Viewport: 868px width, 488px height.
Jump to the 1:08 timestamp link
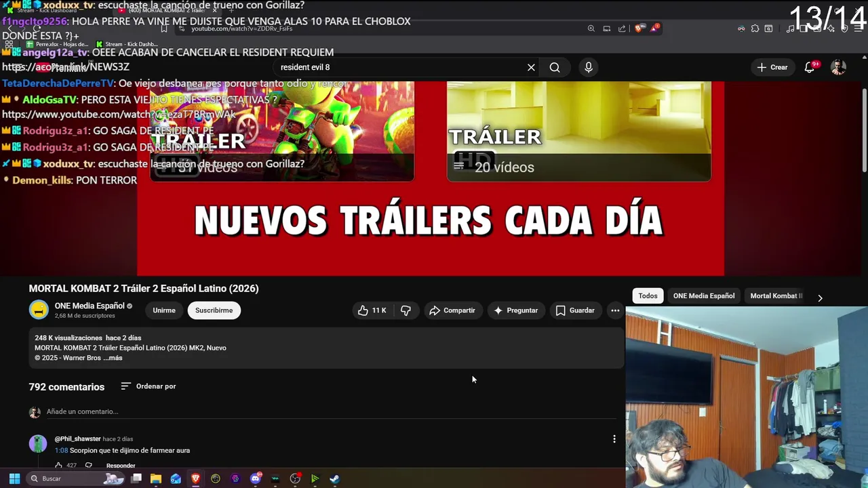[x=61, y=450]
